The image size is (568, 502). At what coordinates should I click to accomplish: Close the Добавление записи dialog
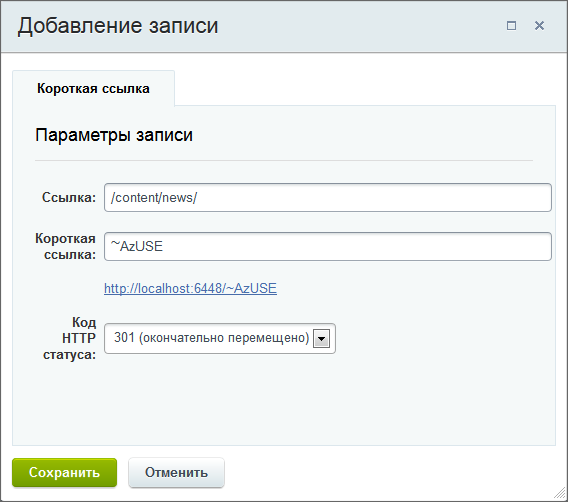click(539, 26)
